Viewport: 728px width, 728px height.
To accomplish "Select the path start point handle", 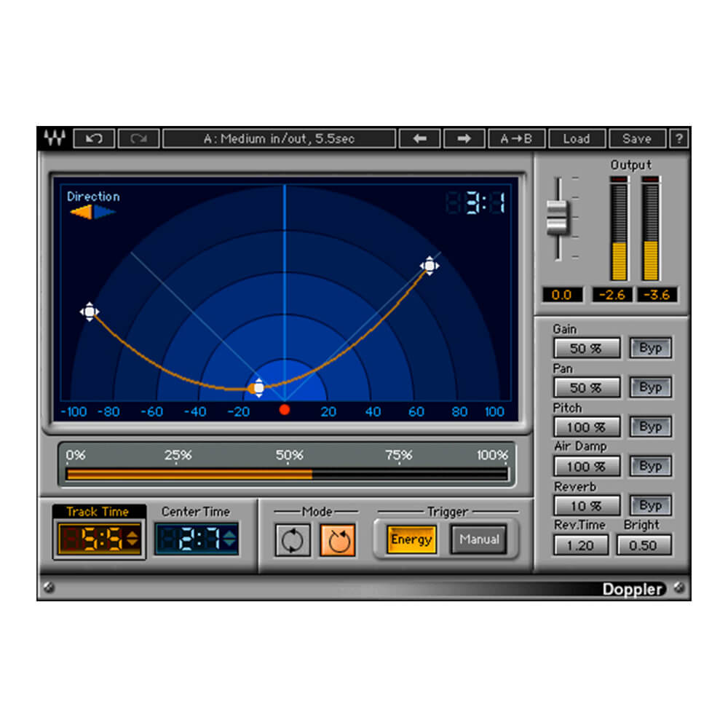I will [x=89, y=312].
